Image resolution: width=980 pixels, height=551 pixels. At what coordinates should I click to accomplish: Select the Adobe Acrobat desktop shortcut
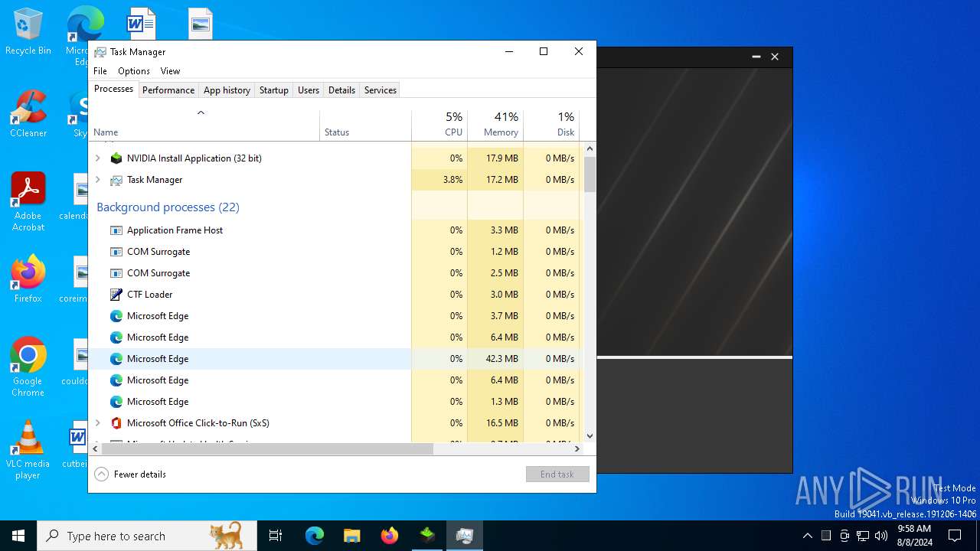click(x=28, y=202)
